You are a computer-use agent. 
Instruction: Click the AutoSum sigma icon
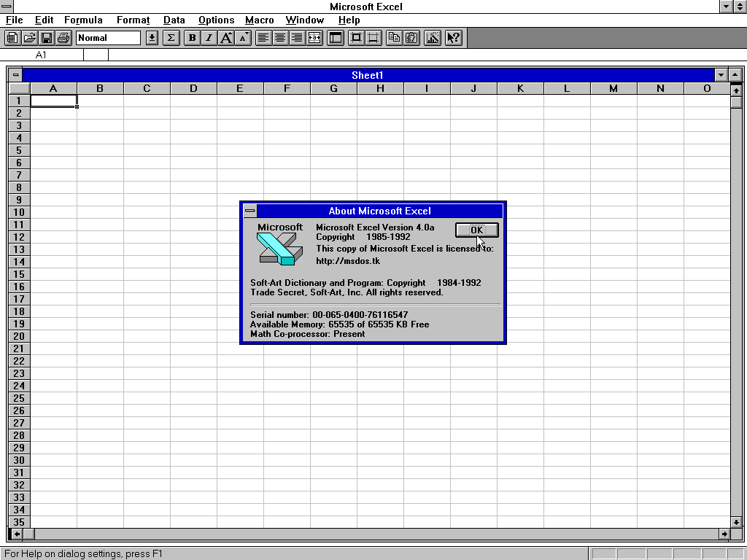(x=171, y=38)
